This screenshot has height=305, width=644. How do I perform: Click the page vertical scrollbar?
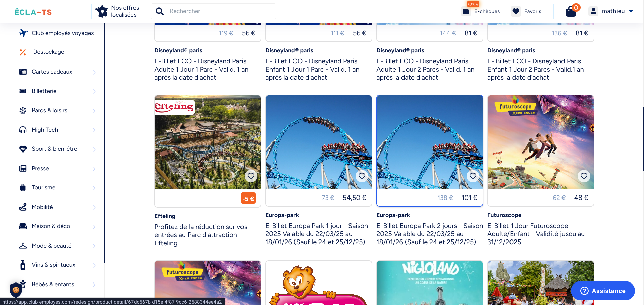[x=643, y=139]
